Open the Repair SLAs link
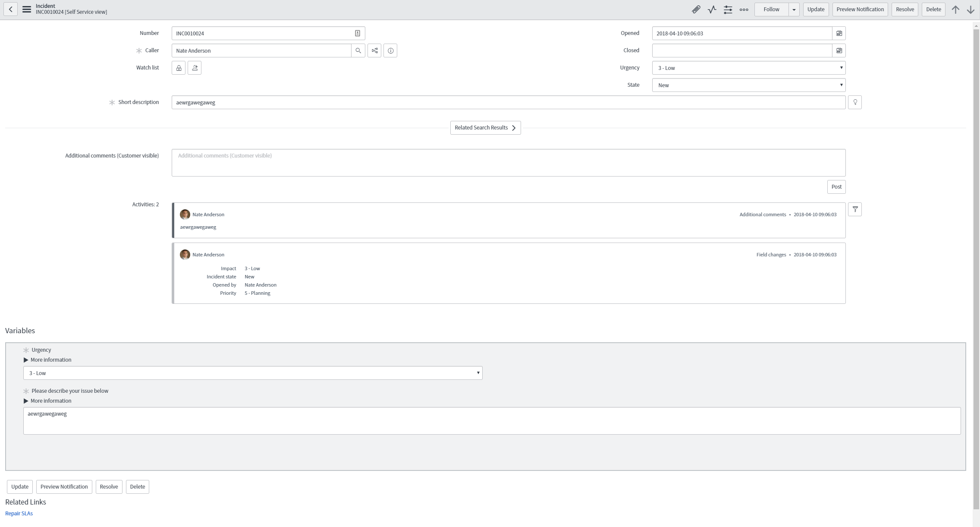Screen dimensions: 980x527 (x=19, y=514)
